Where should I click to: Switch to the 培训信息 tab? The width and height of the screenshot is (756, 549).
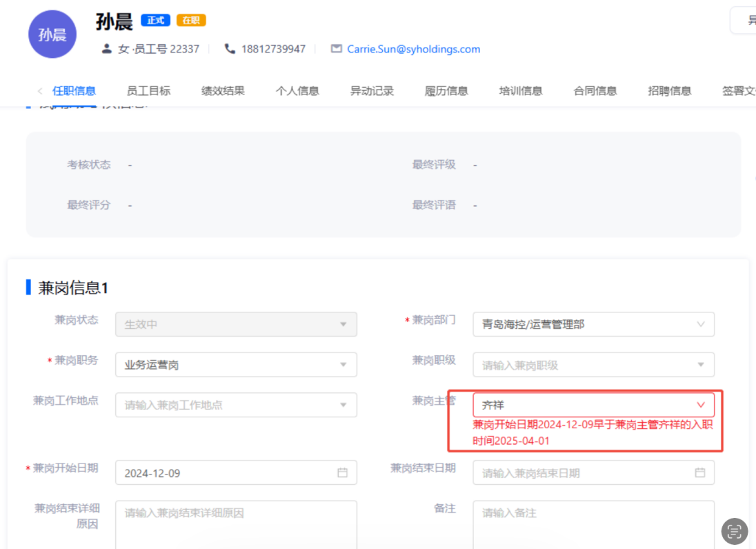[x=521, y=90]
